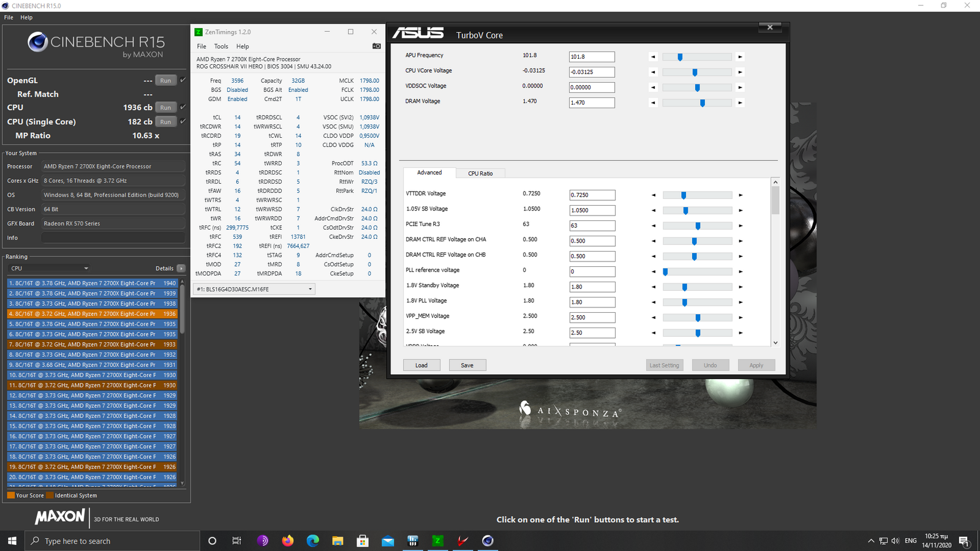Adjust the DRAM CTRL REF Voltage on CHA slider
Viewport: 980px width, 551px height.
pos(694,241)
